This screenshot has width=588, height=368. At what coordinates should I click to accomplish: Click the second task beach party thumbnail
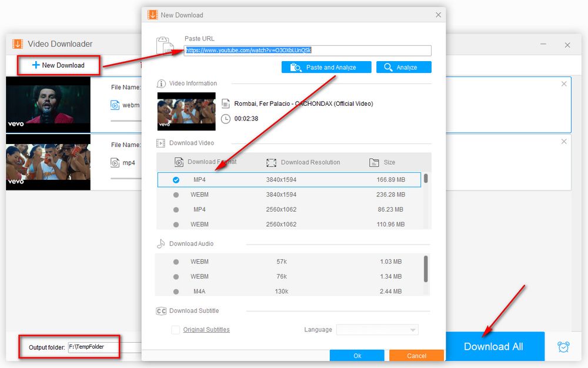(48, 162)
